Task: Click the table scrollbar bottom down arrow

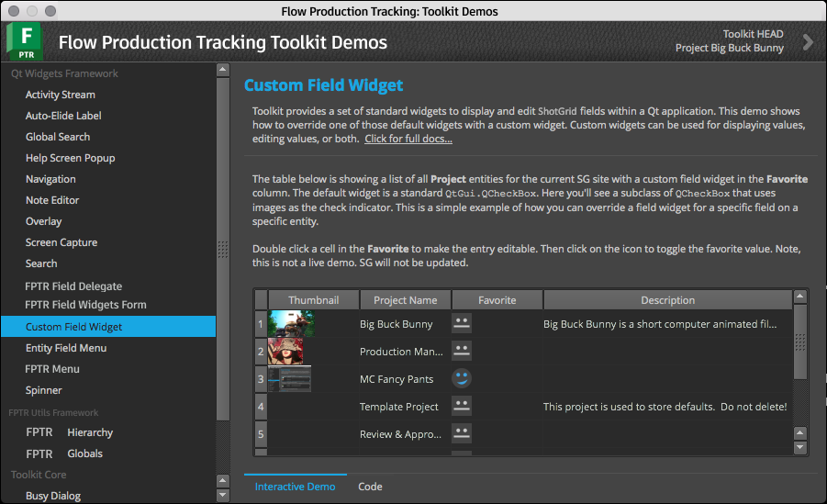Action: point(800,447)
